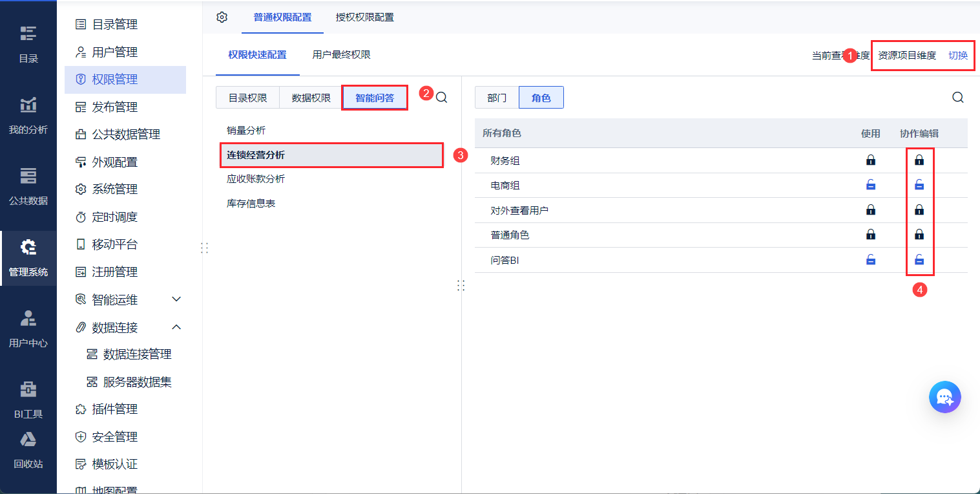Select the 数据权限 tab
Screen dimensions: 980x494
[311, 98]
